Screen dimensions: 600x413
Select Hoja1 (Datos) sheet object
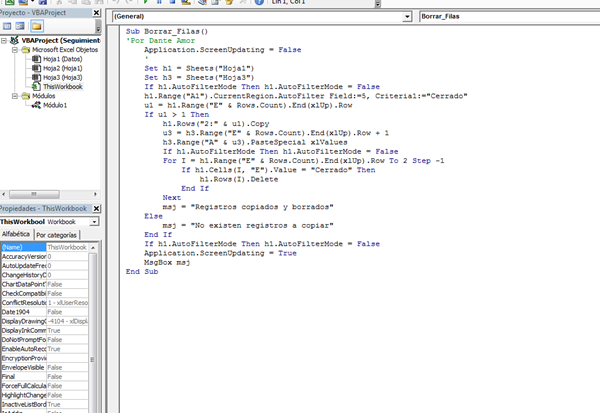coord(60,60)
